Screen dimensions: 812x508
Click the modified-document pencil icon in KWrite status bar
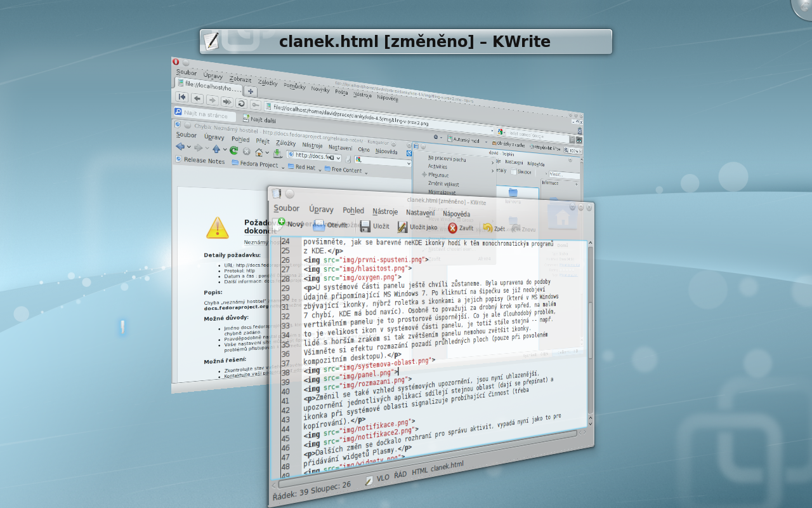(369, 481)
